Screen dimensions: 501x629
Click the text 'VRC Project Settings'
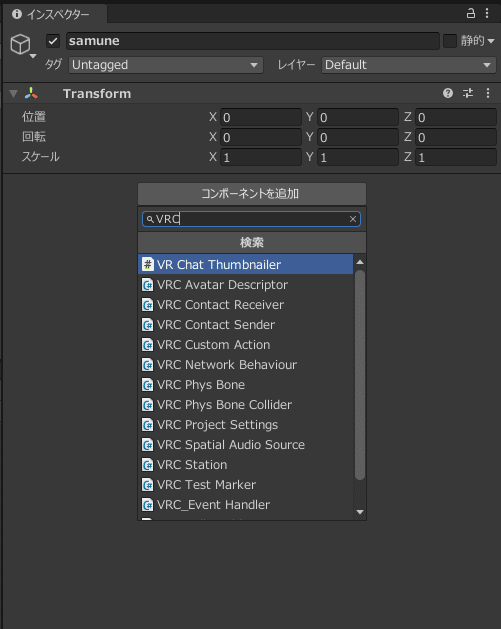217,425
